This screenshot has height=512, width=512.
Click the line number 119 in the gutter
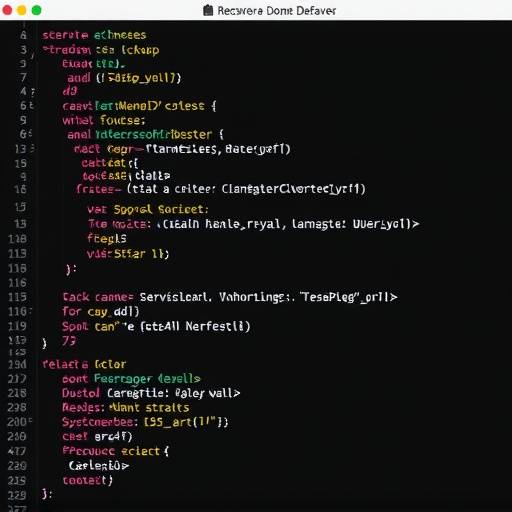17,326
